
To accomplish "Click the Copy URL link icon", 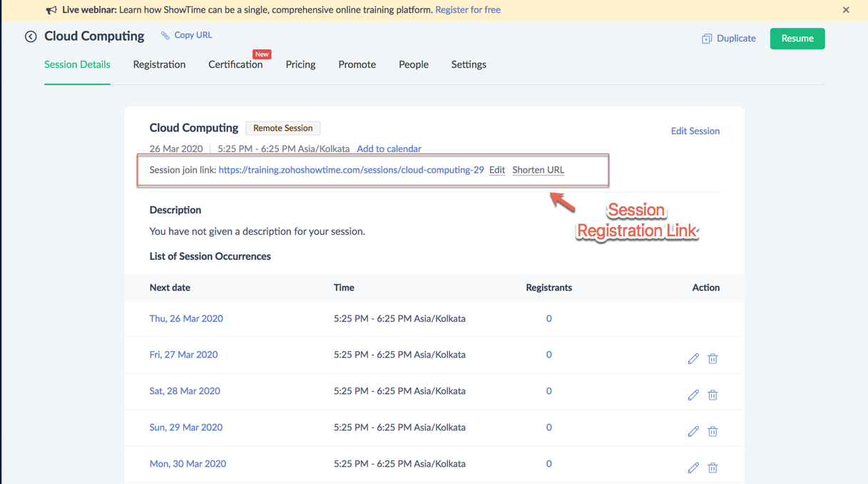I will point(165,35).
